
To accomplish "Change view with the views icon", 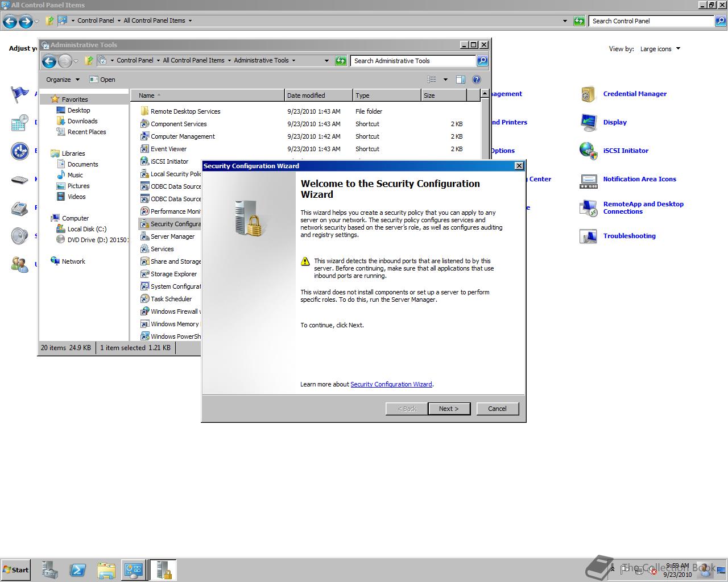I will coord(432,80).
